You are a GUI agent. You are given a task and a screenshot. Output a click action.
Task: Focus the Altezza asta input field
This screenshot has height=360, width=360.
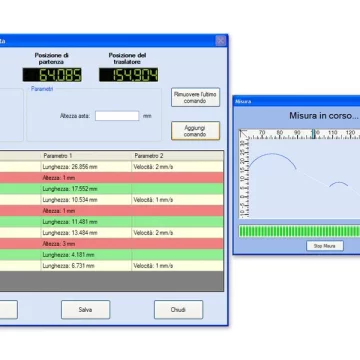click(x=117, y=116)
